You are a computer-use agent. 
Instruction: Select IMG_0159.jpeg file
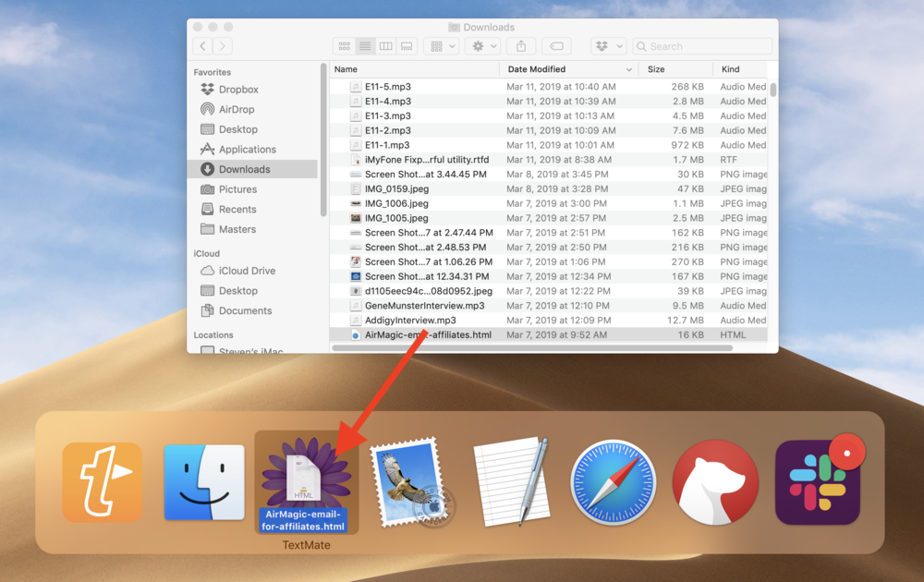point(549,189)
